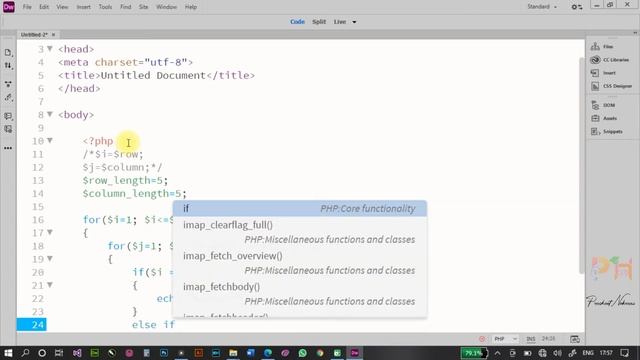The width and height of the screenshot is (640, 360).
Task: Open the volume control in system tray
Action: click(558, 353)
